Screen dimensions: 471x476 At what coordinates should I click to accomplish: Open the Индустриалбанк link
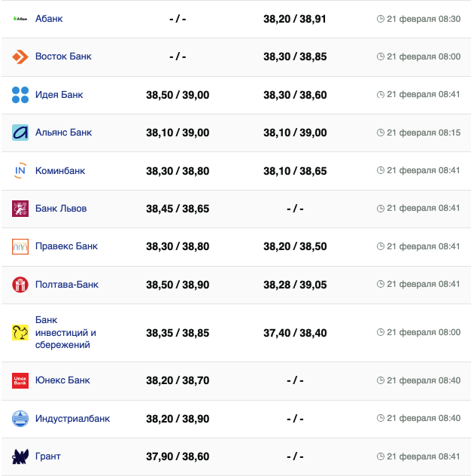tap(72, 419)
